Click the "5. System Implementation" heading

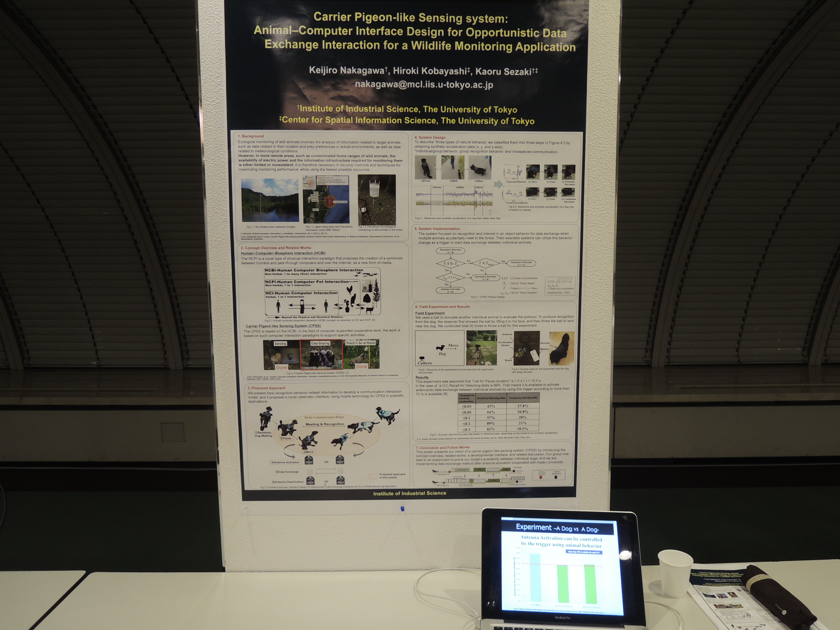437,229
